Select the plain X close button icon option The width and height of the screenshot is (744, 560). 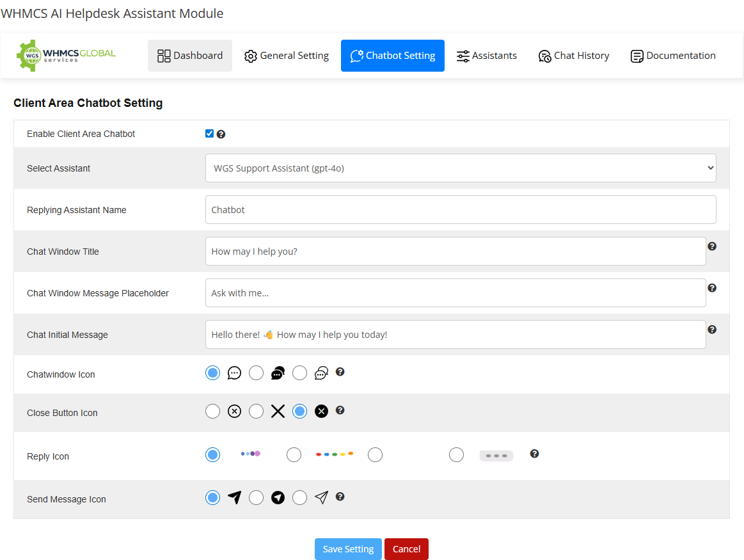tap(257, 412)
